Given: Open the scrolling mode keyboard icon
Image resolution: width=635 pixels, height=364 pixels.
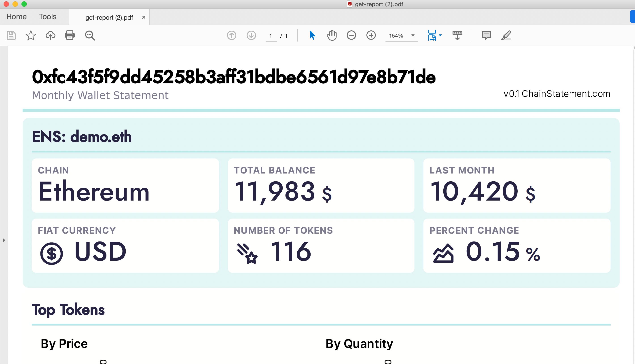Looking at the screenshot, I should point(457,35).
